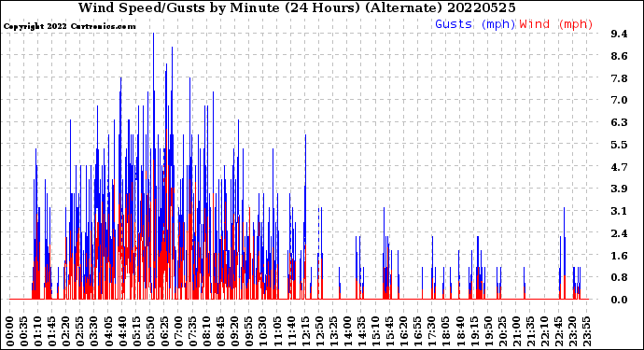Click the 05:15 time axis label
This screenshot has width=644, height=350.
coord(136,331)
